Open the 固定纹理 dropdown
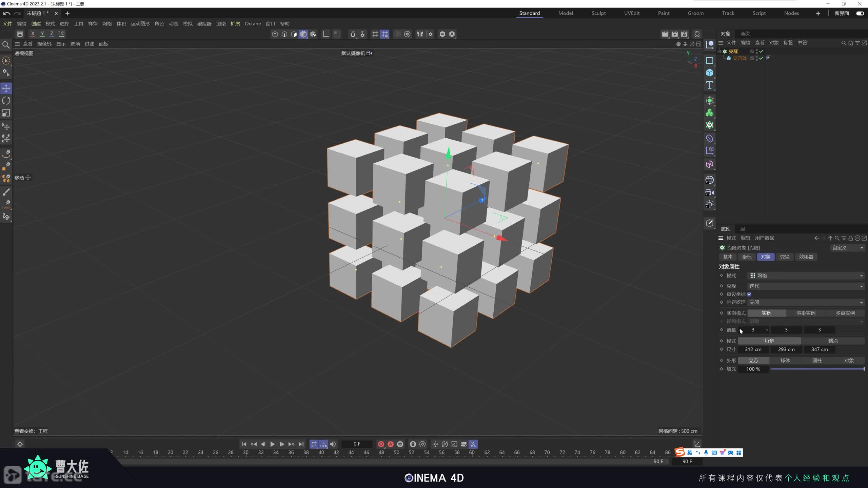 pos(805,302)
